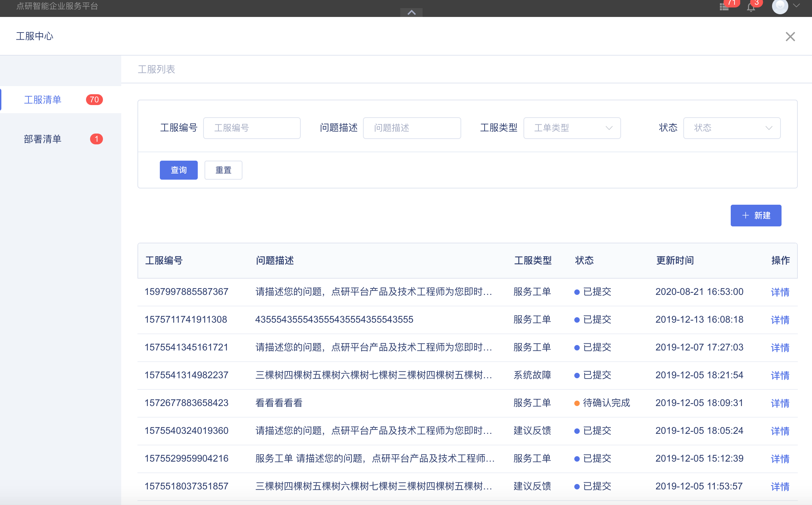812x505 pixels.
Task: Open 详情 for ticket 1575541314982237
Action: click(x=780, y=376)
